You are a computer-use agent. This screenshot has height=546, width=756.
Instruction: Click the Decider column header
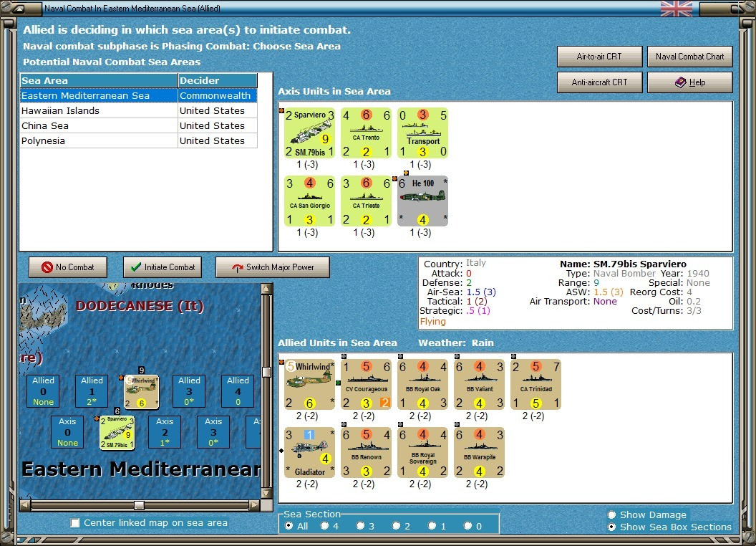(x=218, y=81)
